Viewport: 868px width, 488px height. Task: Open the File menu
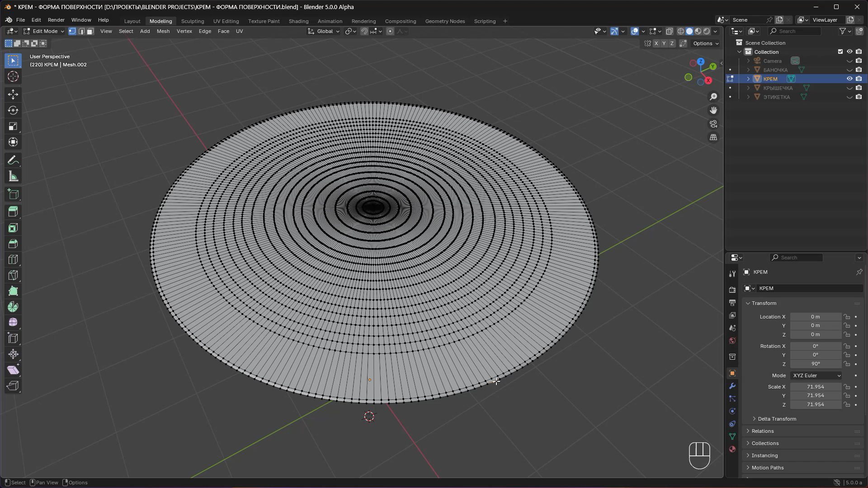20,20
